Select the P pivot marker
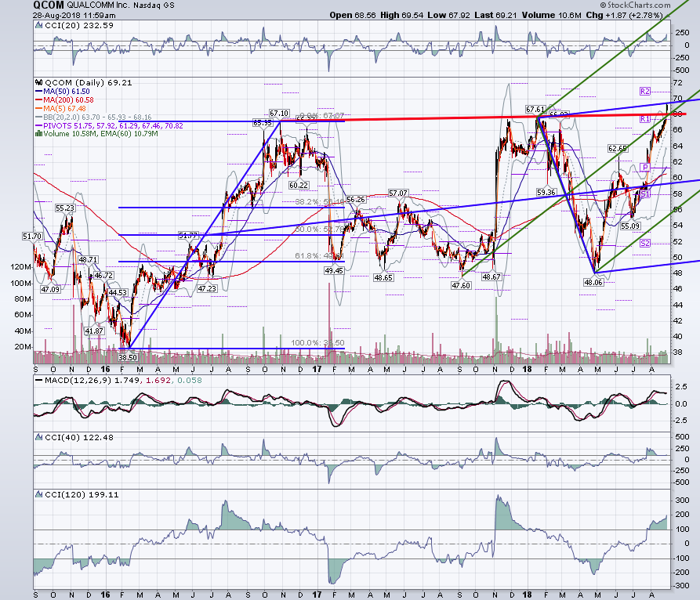The width and height of the screenshot is (700, 600). 645,168
